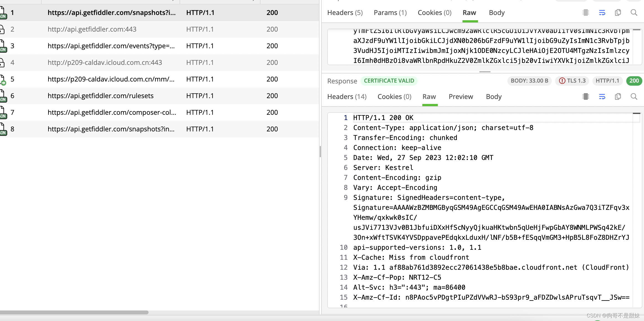Screen dimensions: 644x321
Task: Click the horizontal scrollbar under the sessions list
Action: 74,312
